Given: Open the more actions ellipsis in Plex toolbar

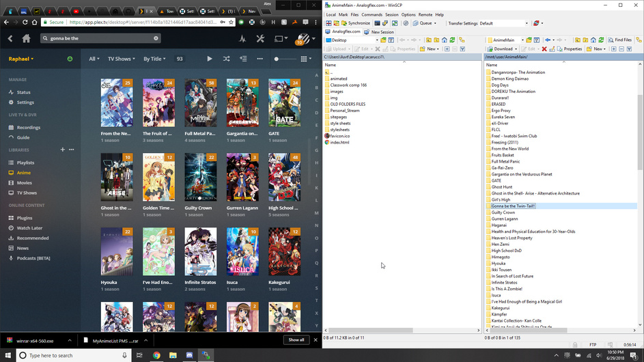Looking at the screenshot, I should point(260,59).
